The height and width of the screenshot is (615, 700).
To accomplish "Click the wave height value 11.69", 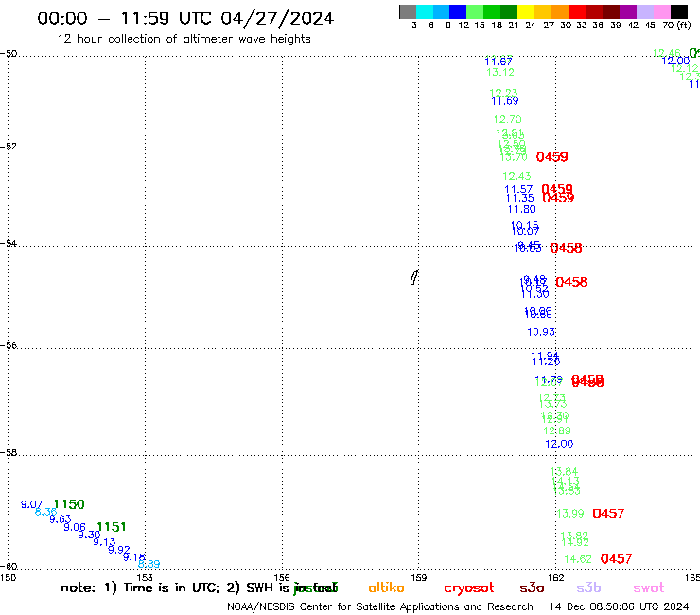I will (505, 101).
